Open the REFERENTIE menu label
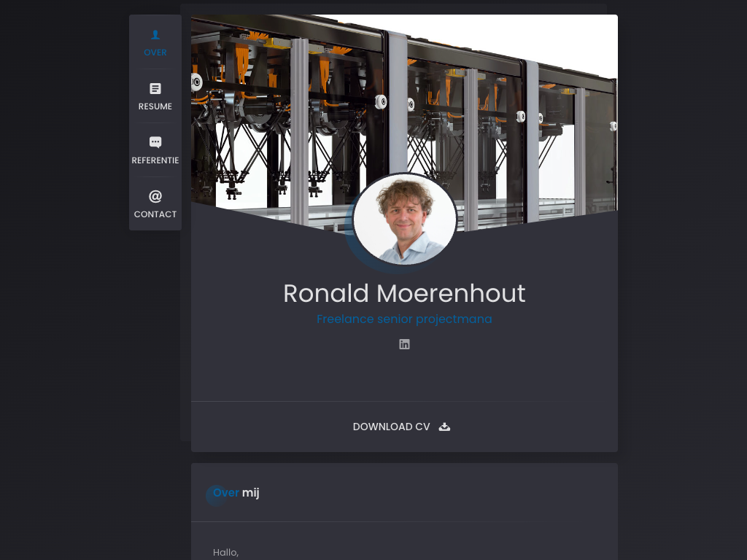 pyautogui.click(x=155, y=160)
